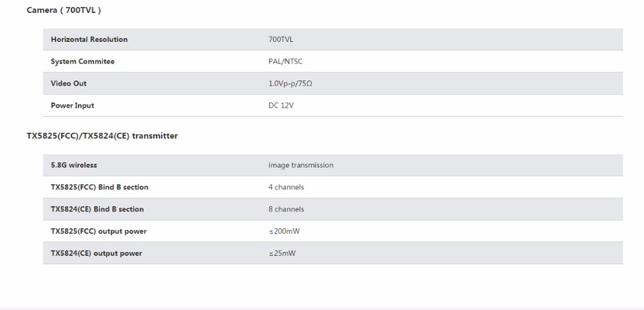
Task: Click the TX5825(FCC) output power label
Action: tap(99, 231)
